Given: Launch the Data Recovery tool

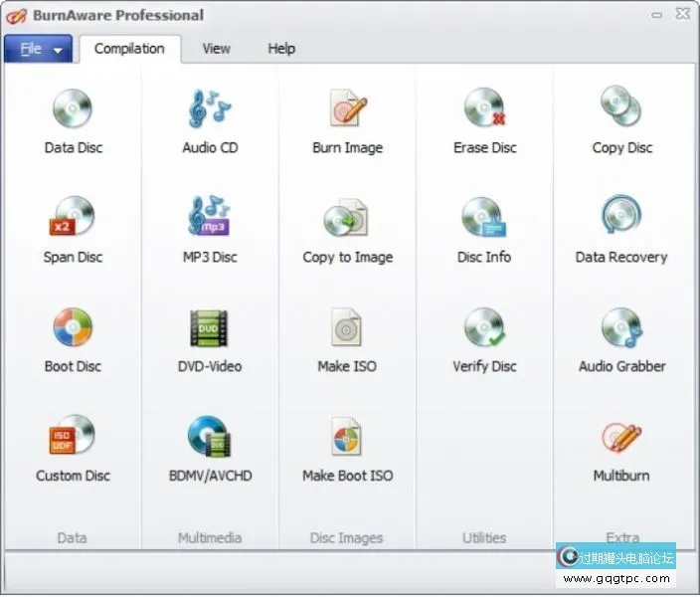Looking at the screenshot, I should point(621,230).
